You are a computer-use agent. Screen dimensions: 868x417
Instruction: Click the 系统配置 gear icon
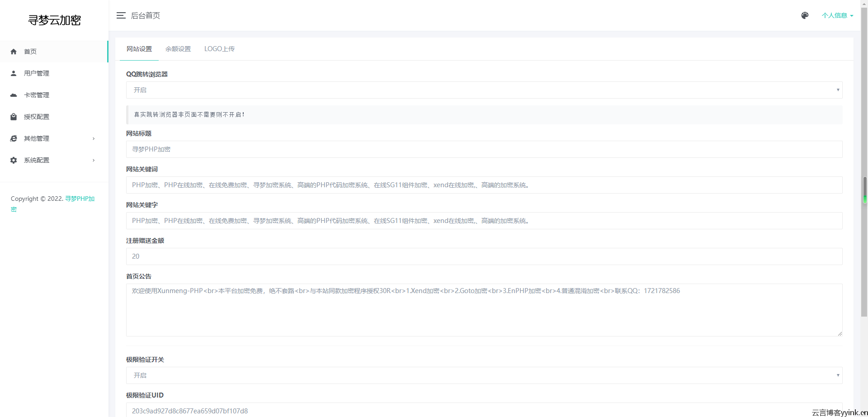coord(14,160)
